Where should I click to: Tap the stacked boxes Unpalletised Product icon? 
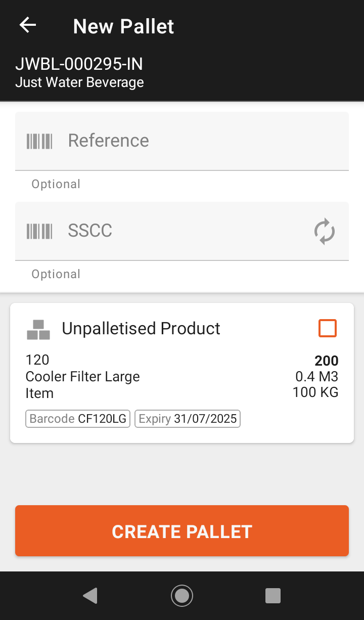(x=38, y=330)
